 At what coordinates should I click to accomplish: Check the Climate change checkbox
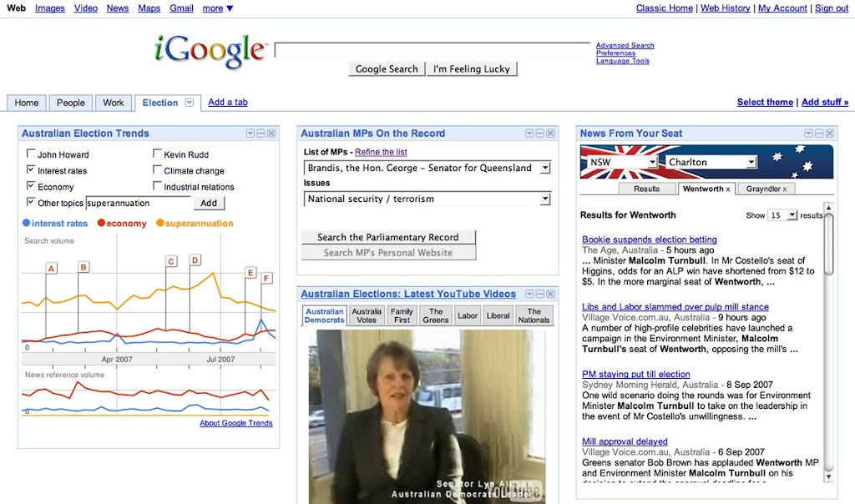point(158,170)
